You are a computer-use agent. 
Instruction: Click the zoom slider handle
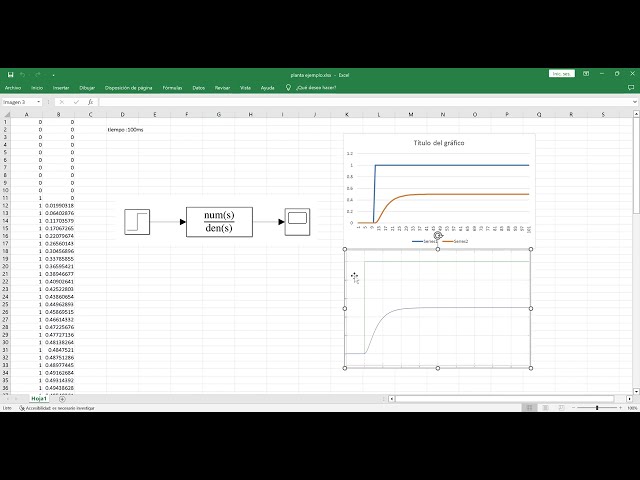597,408
